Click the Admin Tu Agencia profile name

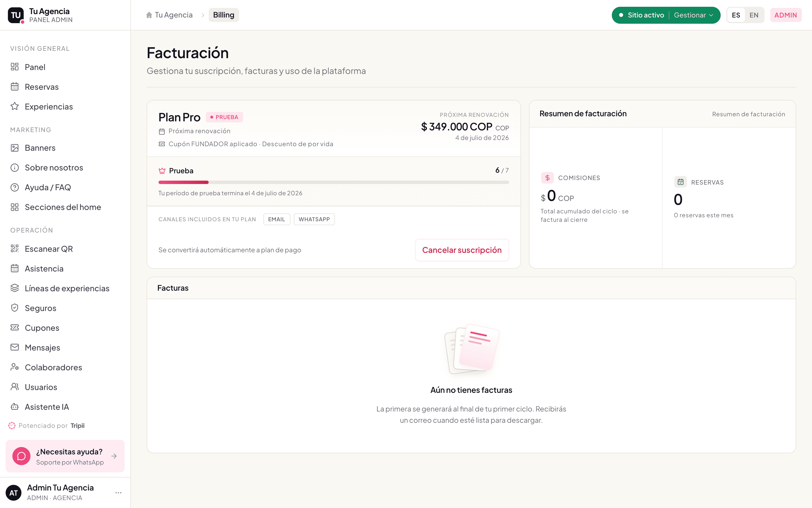point(60,487)
